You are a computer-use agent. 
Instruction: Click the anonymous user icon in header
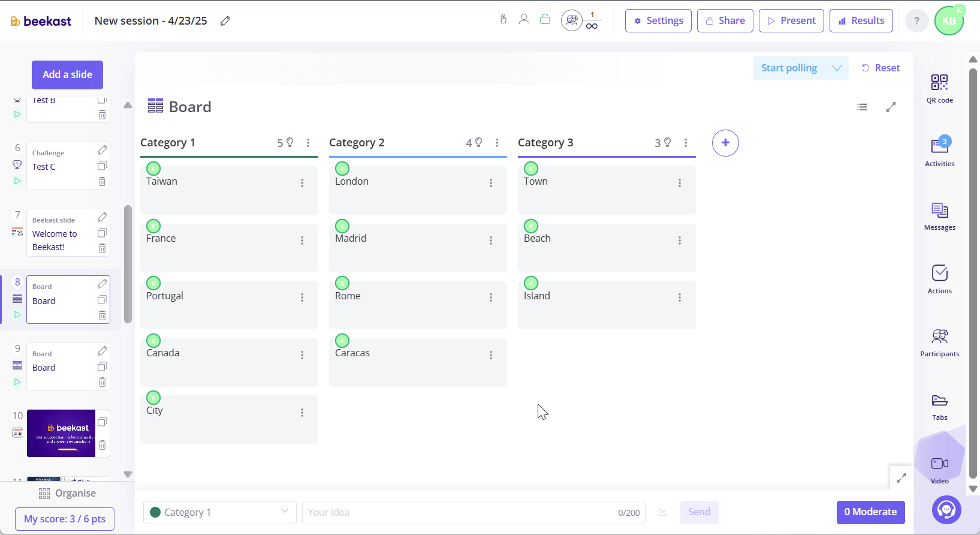tap(524, 19)
